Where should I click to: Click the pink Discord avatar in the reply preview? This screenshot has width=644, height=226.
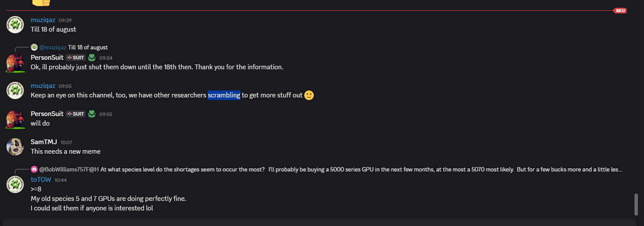pos(34,170)
